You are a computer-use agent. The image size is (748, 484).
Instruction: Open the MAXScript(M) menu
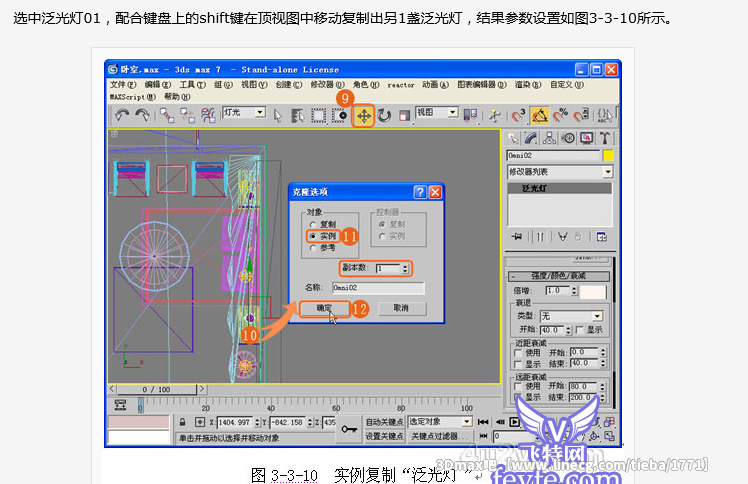click(133, 97)
